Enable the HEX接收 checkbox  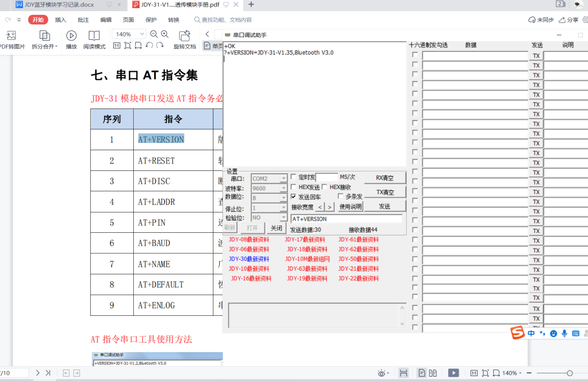[325, 187]
